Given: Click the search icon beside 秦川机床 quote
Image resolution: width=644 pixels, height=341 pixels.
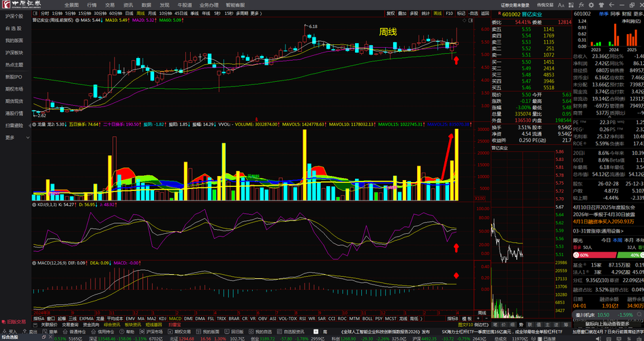Looking at the screenshot, I should click(x=639, y=314).
